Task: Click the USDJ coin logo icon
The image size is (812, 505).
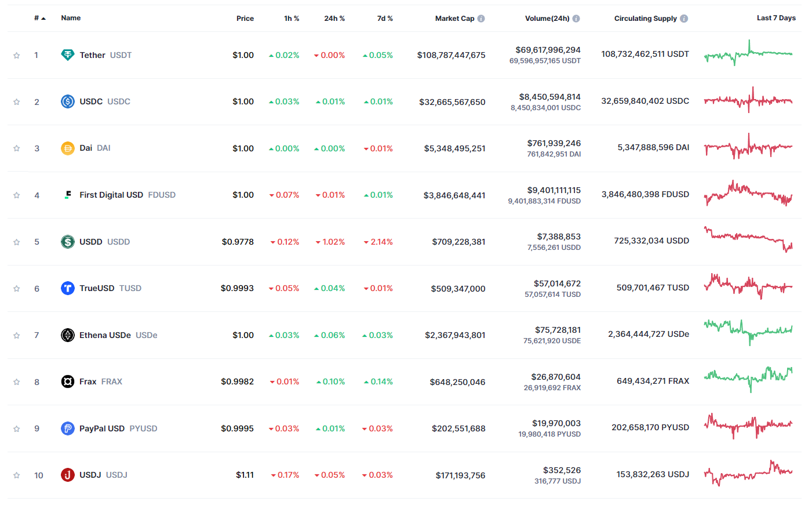Action: pyautogui.click(x=68, y=475)
